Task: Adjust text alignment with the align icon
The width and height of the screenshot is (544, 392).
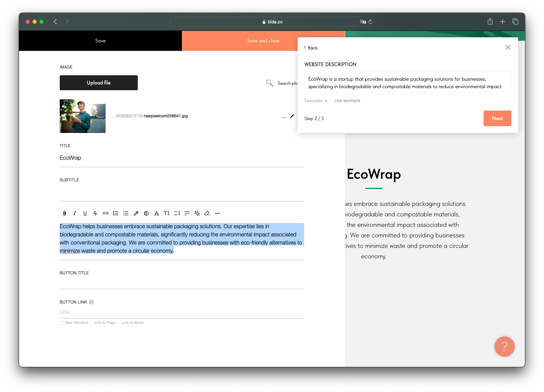Action: [x=187, y=213]
